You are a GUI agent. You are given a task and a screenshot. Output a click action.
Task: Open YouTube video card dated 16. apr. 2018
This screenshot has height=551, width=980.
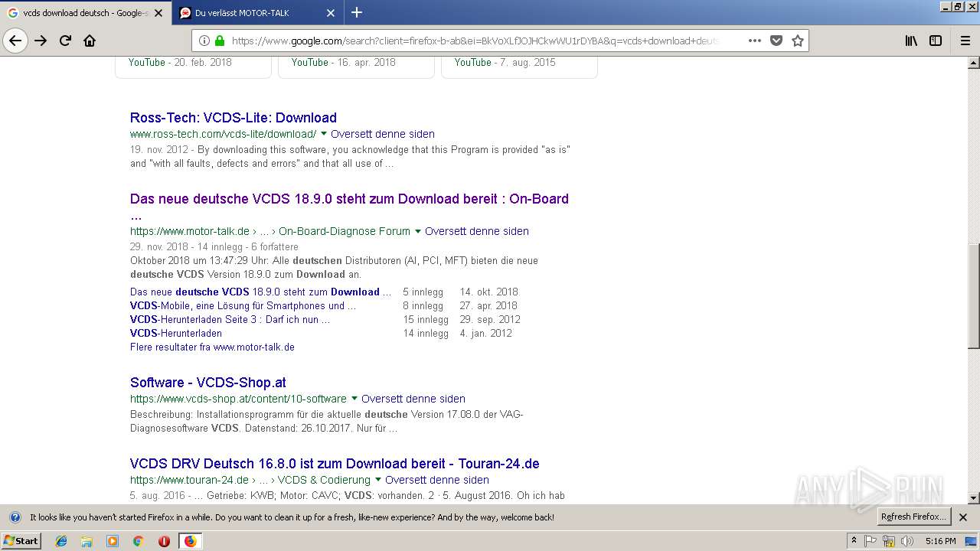point(356,66)
